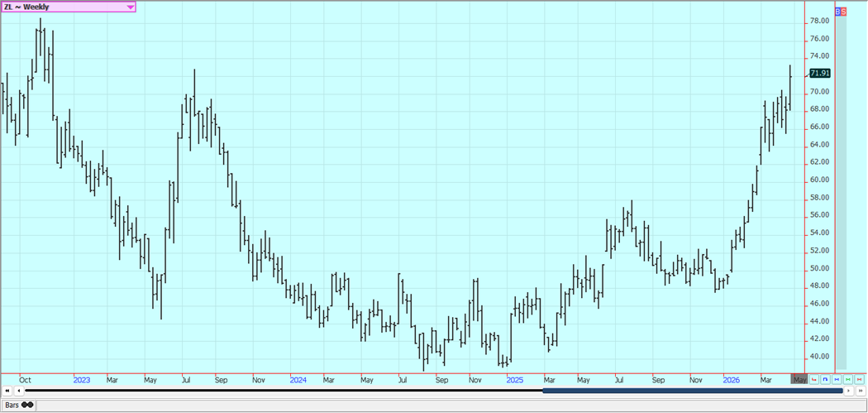Jump to the chart's earliest data
Screen dimensions: 868x413
pyautogui.click(x=7, y=391)
